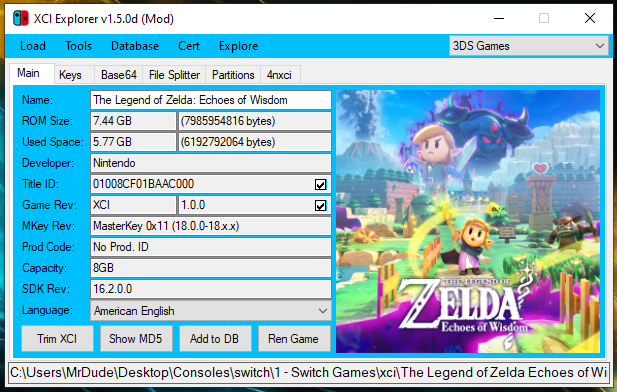
Task: Click the Game Rev XCI field
Action: point(133,205)
